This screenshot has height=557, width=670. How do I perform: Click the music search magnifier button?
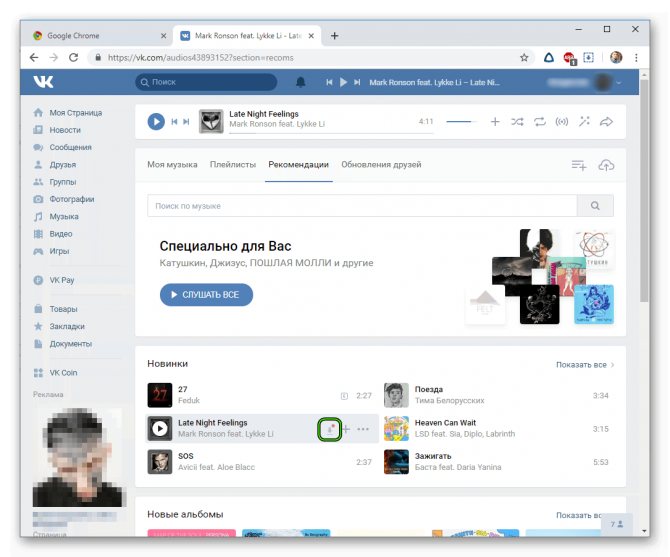(595, 205)
